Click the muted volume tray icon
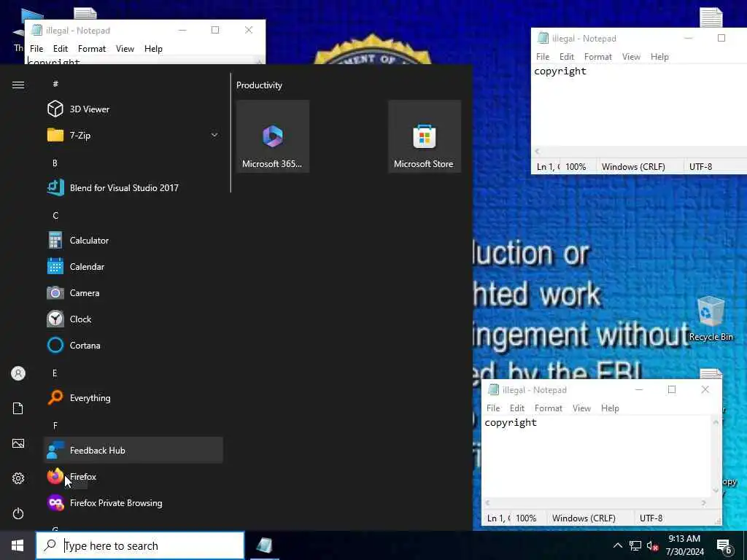747x560 pixels. point(652,545)
